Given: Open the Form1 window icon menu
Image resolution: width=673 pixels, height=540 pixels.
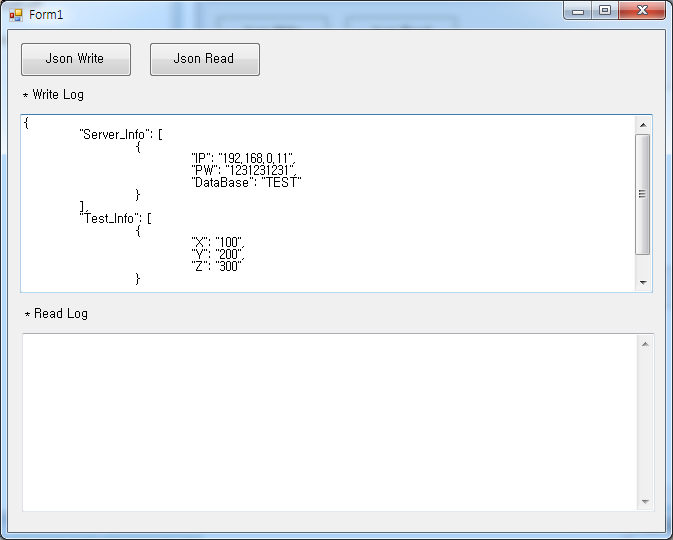Looking at the screenshot, I should click(x=16, y=15).
